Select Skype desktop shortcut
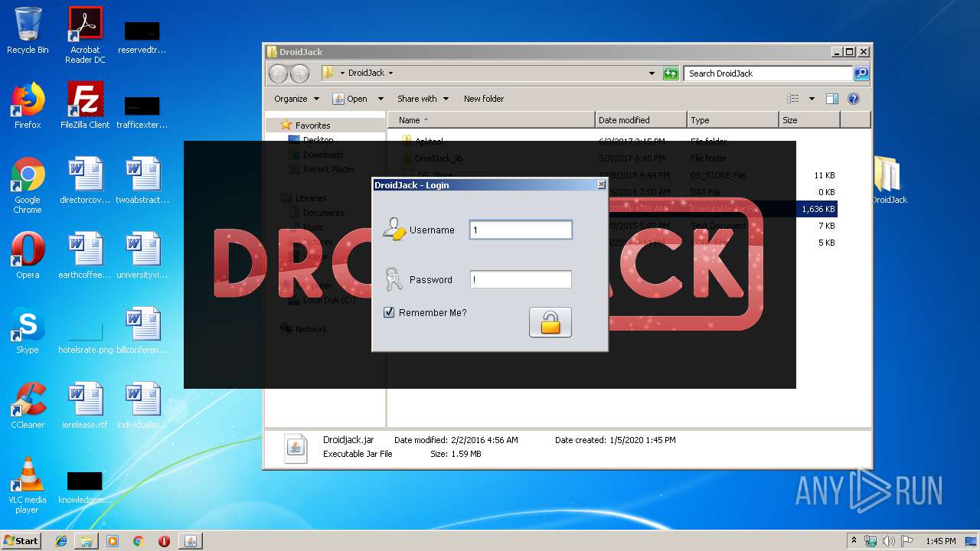The height and width of the screenshot is (551, 980). [28, 331]
